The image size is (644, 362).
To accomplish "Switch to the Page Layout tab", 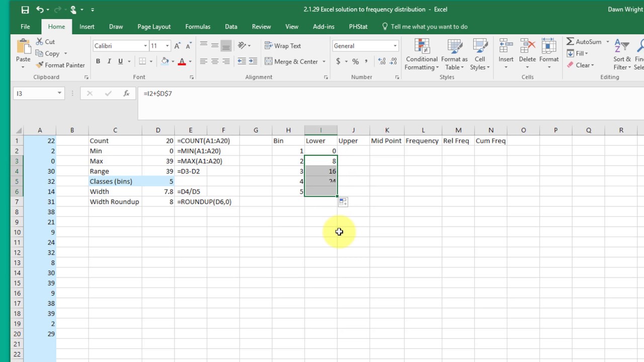I will point(154,27).
